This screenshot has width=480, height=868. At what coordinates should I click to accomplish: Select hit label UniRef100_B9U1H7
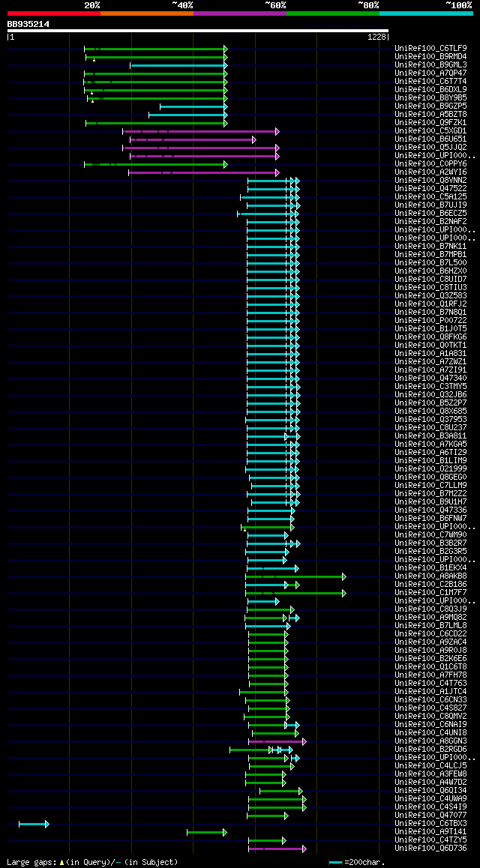click(430, 501)
